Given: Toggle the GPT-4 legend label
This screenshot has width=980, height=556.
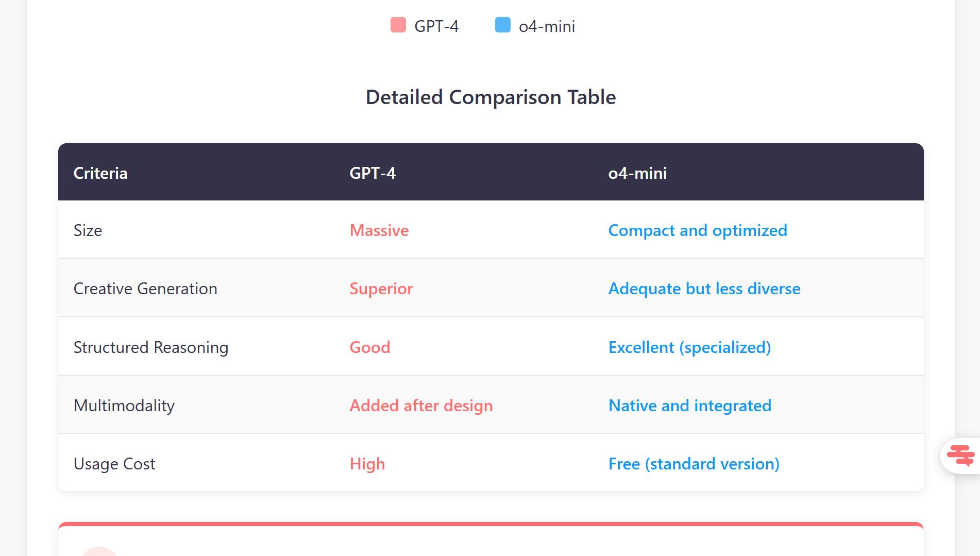Looking at the screenshot, I should pyautogui.click(x=436, y=26).
